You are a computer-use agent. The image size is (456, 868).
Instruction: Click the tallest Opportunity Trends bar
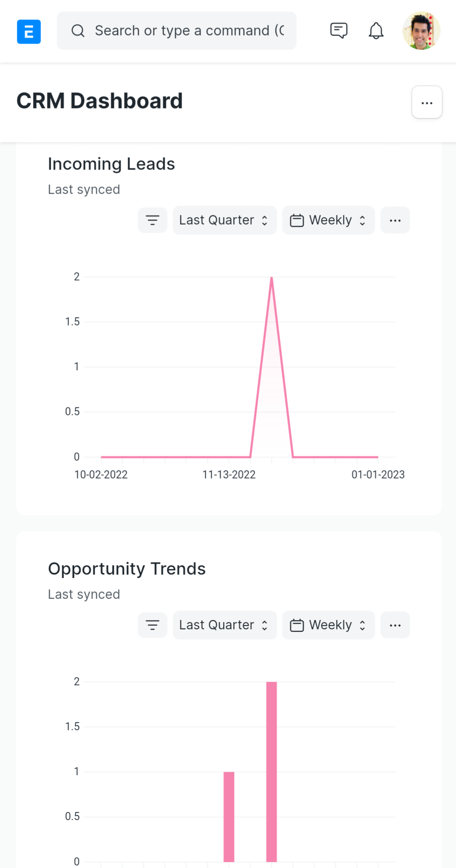pyautogui.click(x=271, y=771)
